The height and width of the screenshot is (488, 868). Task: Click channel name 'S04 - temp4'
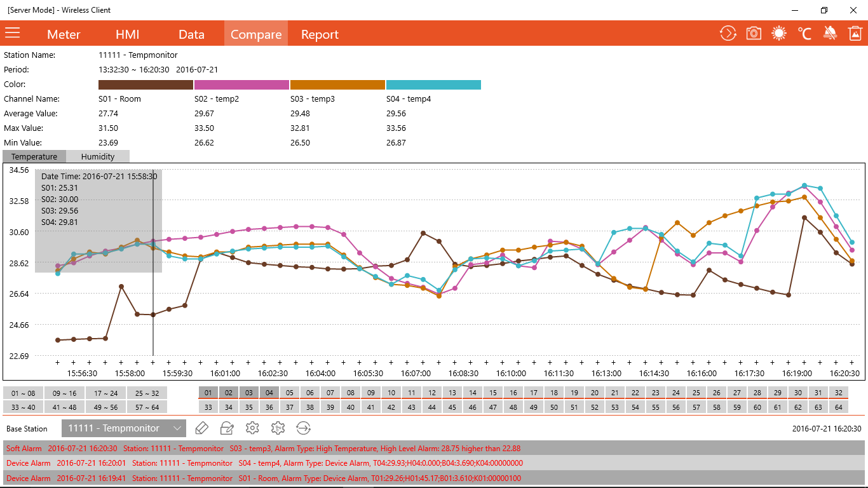click(409, 99)
